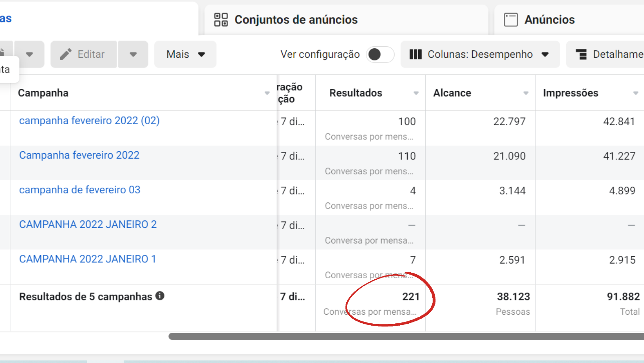Open campanha fevereiro 2022 (02) link

pyautogui.click(x=89, y=121)
